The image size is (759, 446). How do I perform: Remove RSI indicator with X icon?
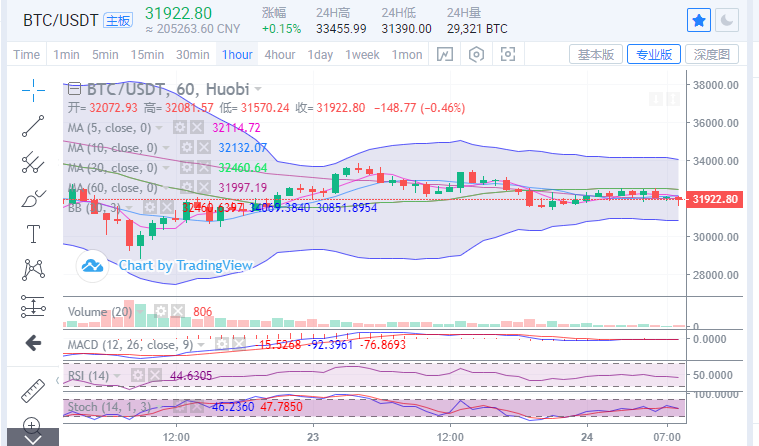point(154,375)
